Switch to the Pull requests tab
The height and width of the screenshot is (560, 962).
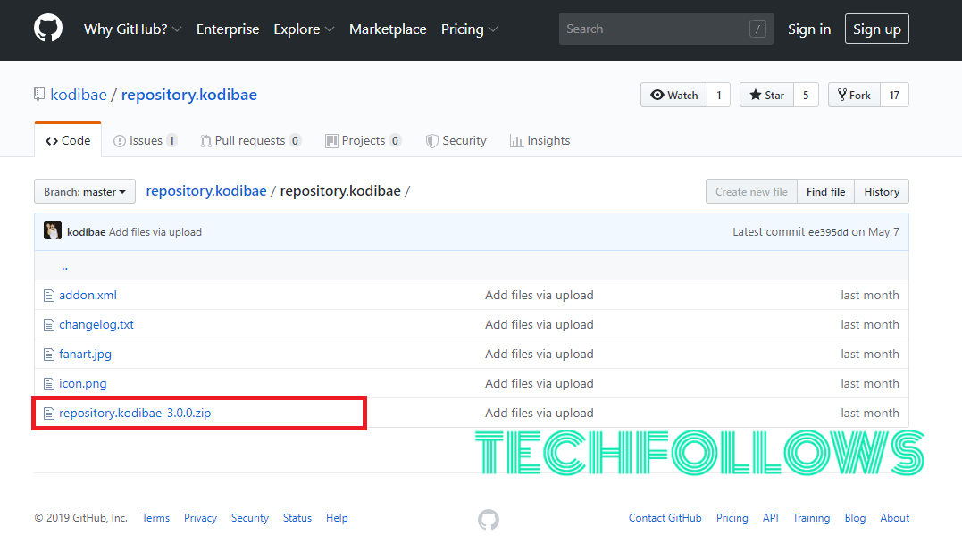coord(250,140)
